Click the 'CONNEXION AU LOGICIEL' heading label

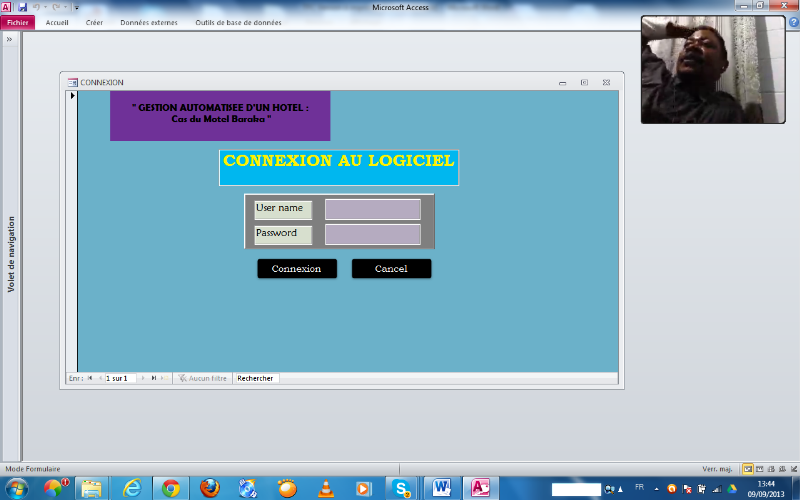tap(339, 167)
